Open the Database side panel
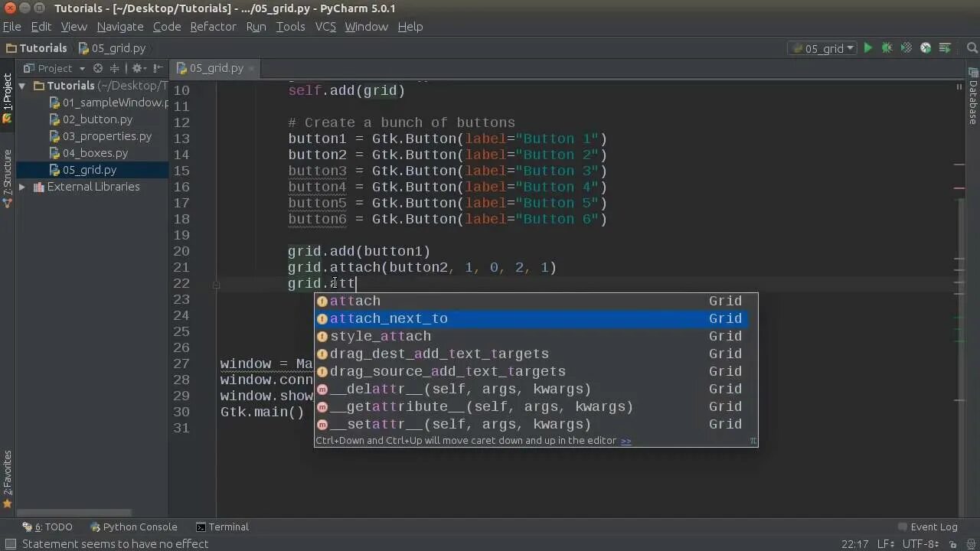The width and height of the screenshot is (980, 551). coord(972,96)
